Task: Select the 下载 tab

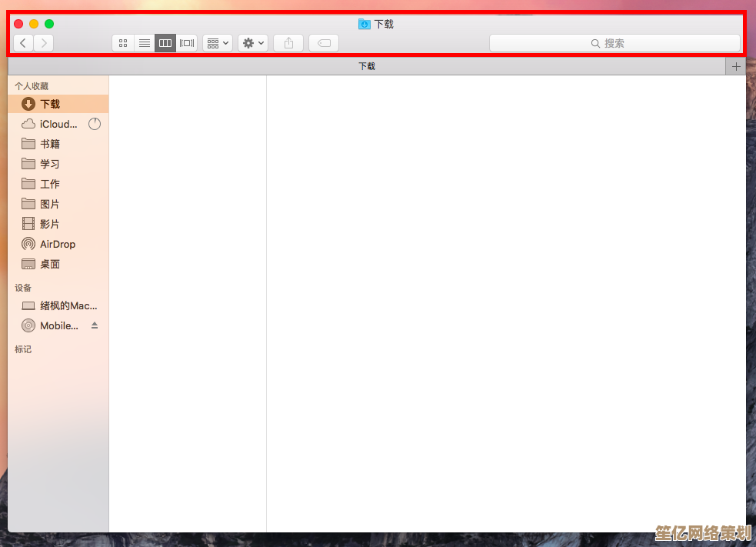Action: (x=367, y=66)
